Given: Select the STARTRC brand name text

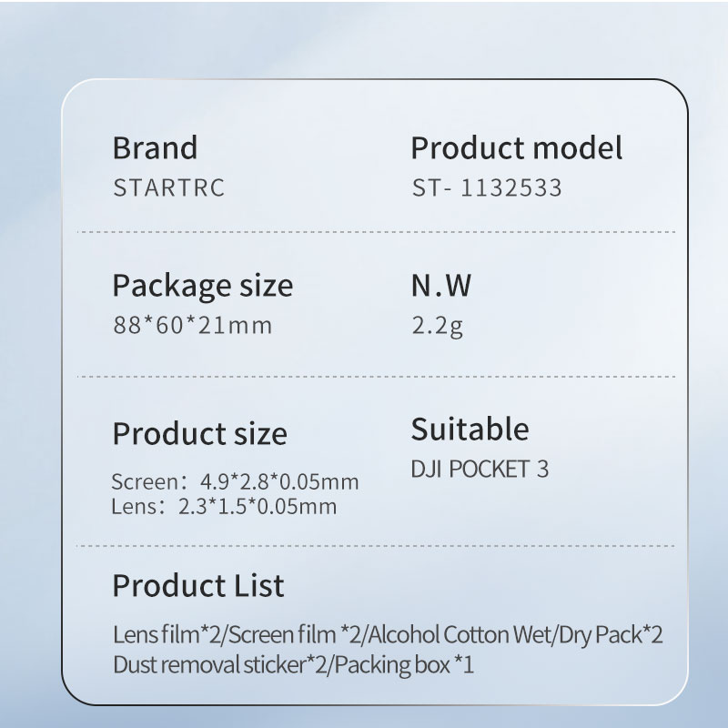Looking at the screenshot, I should [168, 188].
